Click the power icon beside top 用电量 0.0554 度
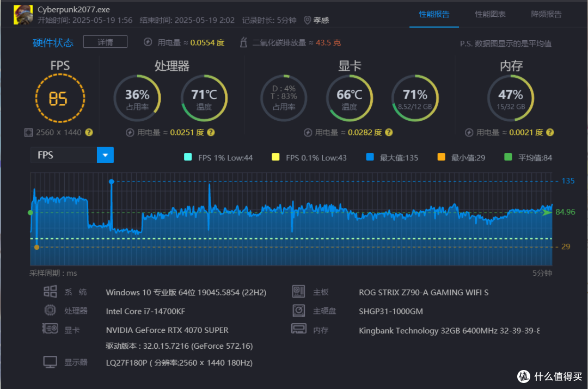Image resolution: width=588 pixels, height=389 pixels. coord(148,42)
